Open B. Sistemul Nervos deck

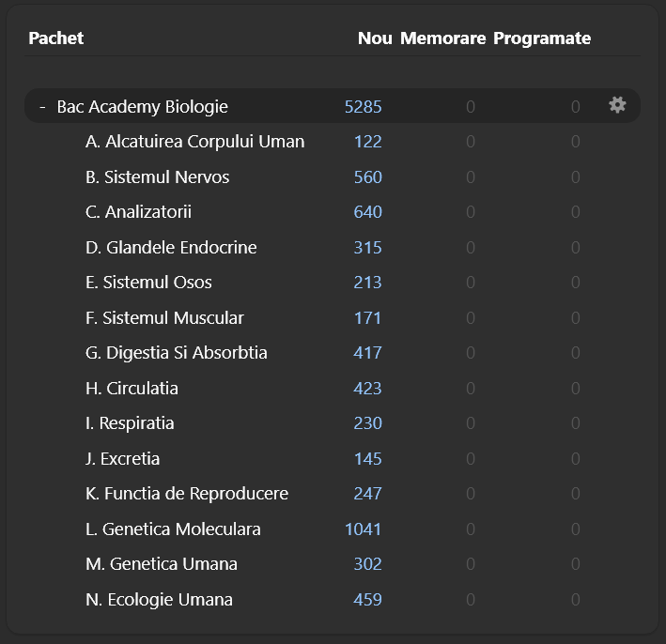pyautogui.click(x=157, y=177)
